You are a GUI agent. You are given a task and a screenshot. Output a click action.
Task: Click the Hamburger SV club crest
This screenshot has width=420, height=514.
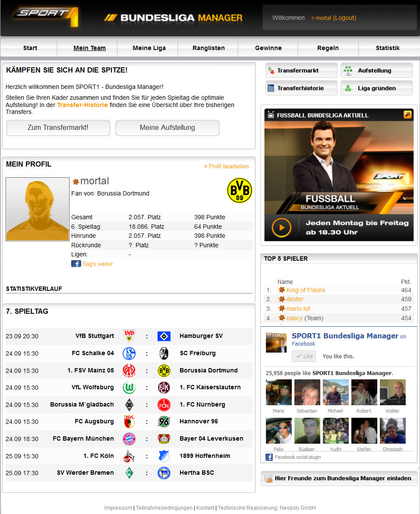pyautogui.click(x=164, y=336)
